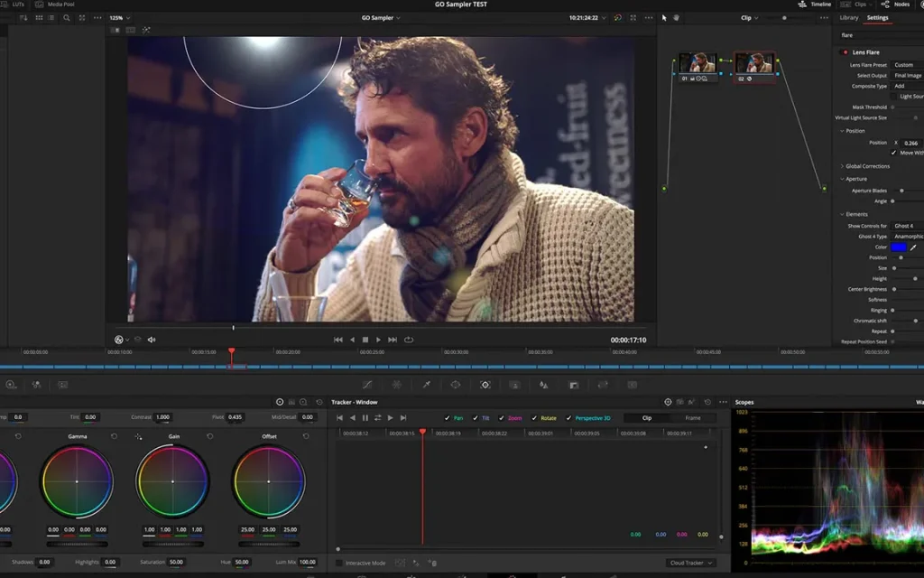924x578 pixels.
Task: Adjust the node editor zoom slider
Action: click(784, 18)
